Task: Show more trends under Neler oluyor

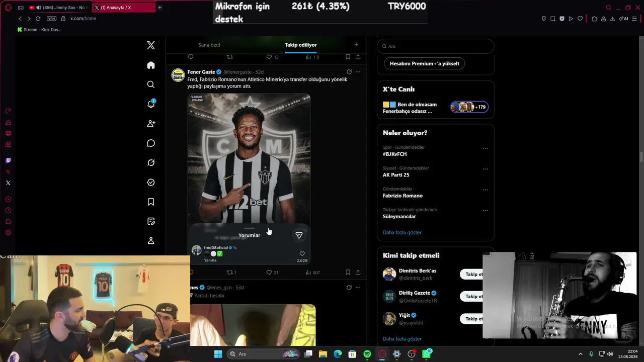Action: pos(402,232)
